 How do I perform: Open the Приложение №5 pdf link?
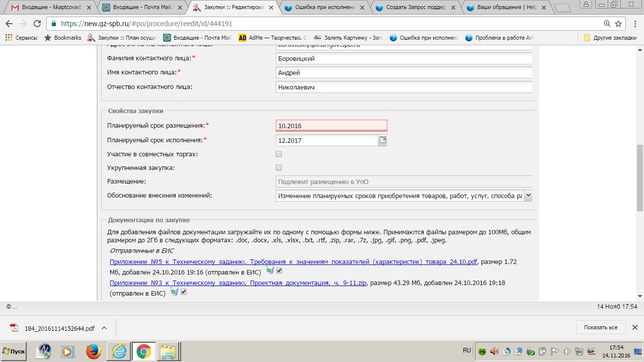point(293,262)
